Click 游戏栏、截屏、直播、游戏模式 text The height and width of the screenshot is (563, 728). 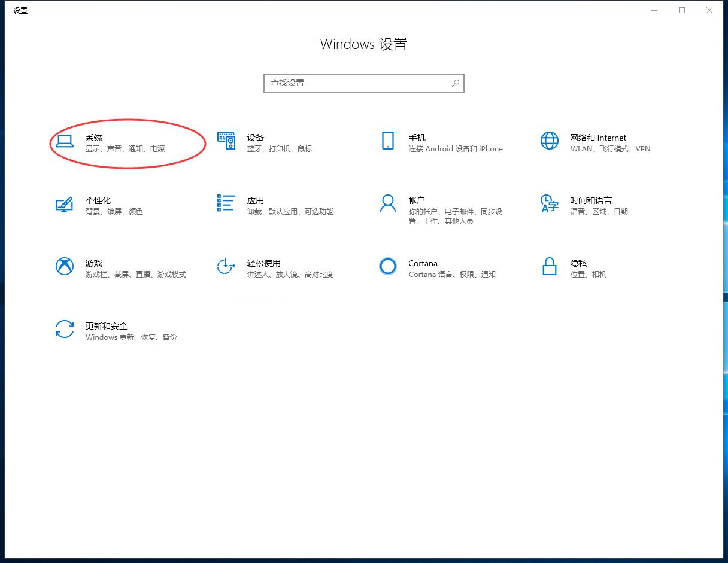tap(136, 275)
